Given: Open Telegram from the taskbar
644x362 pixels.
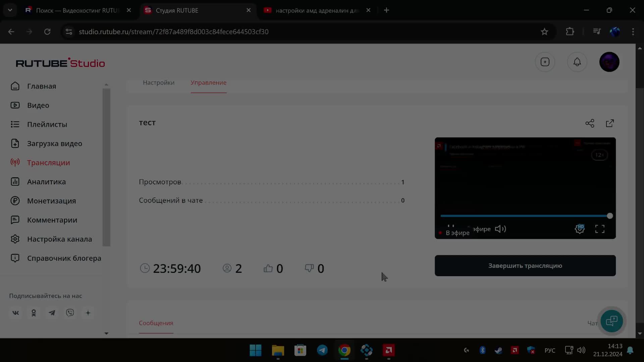Looking at the screenshot, I should (x=322, y=350).
